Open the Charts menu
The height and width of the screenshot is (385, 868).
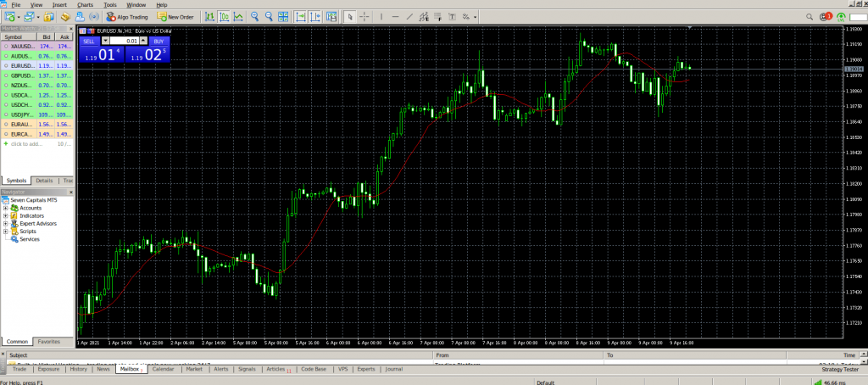point(86,5)
